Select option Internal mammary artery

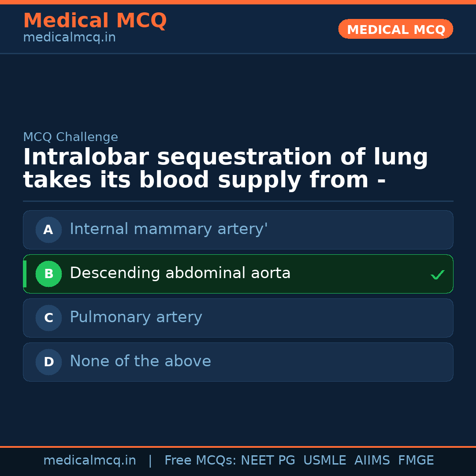tap(168, 229)
